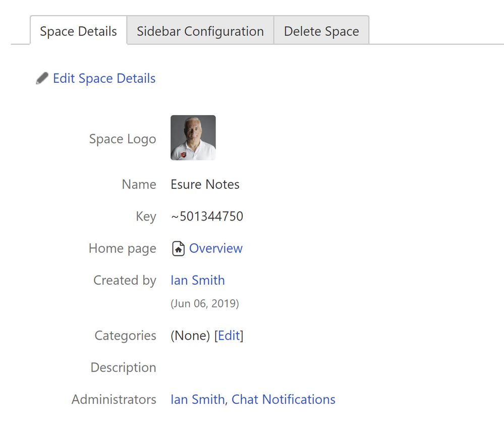Open the Chat Notifications administrator link
The image size is (504, 428).
[284, 399]
